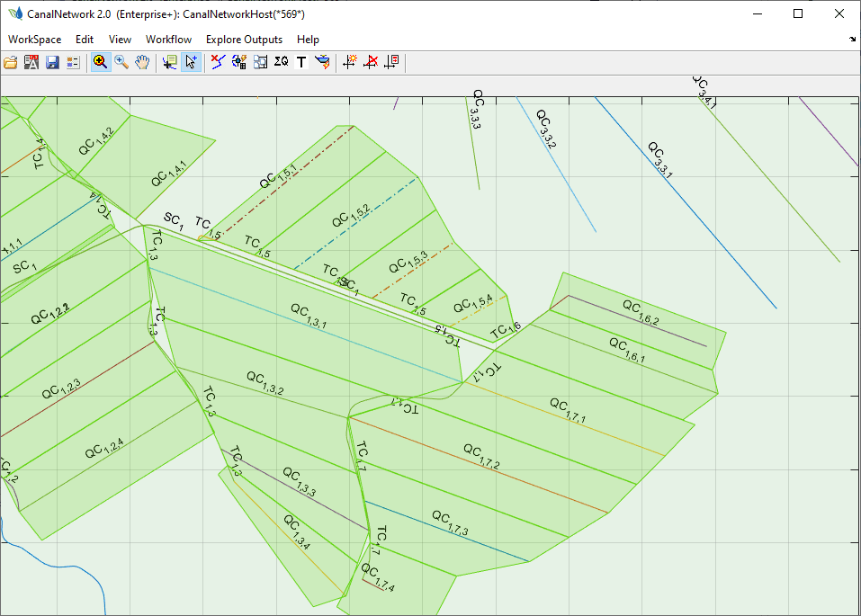Select the pan hand tool
The height and width of the screenshot is (616, 861).
pyautogui.click(x=142, y=62)
